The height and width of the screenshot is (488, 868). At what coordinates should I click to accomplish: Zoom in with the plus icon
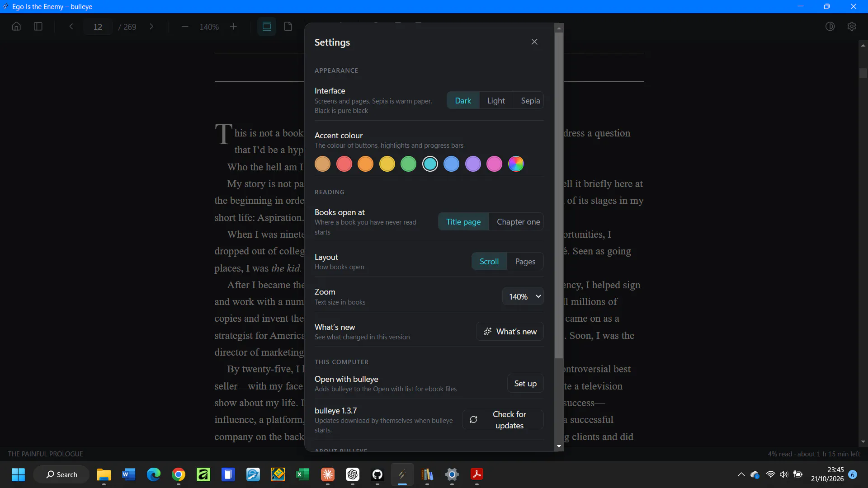click(233, 27)
